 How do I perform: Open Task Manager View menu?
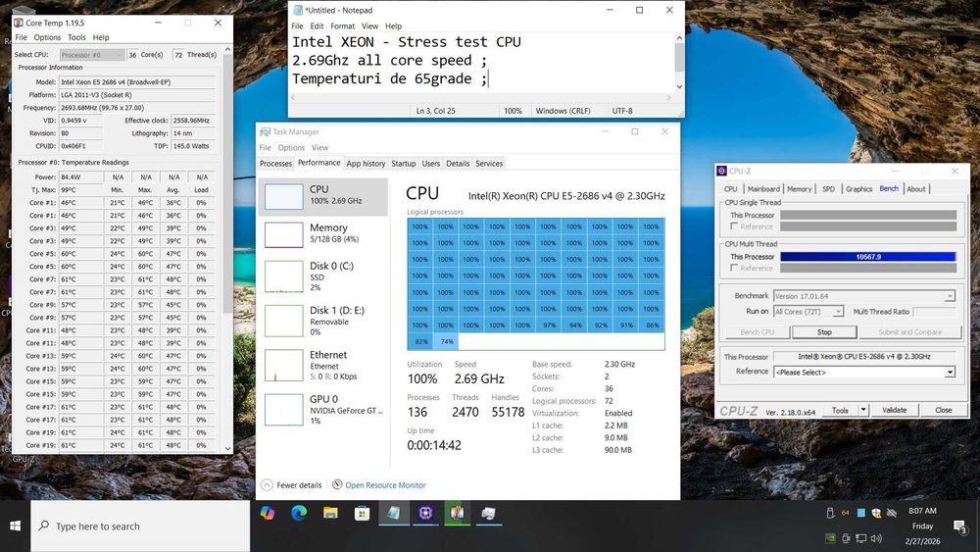[x=320, y=147]
